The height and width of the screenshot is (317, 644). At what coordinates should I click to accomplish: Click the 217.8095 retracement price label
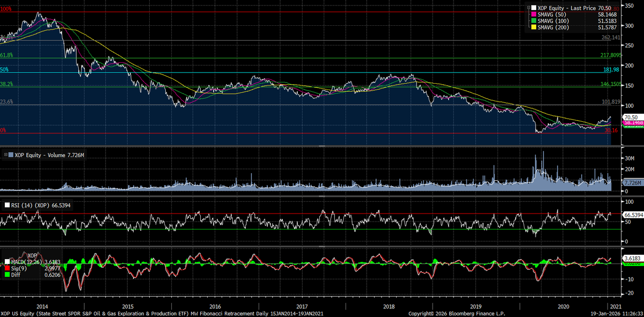[x=611, y=55]
